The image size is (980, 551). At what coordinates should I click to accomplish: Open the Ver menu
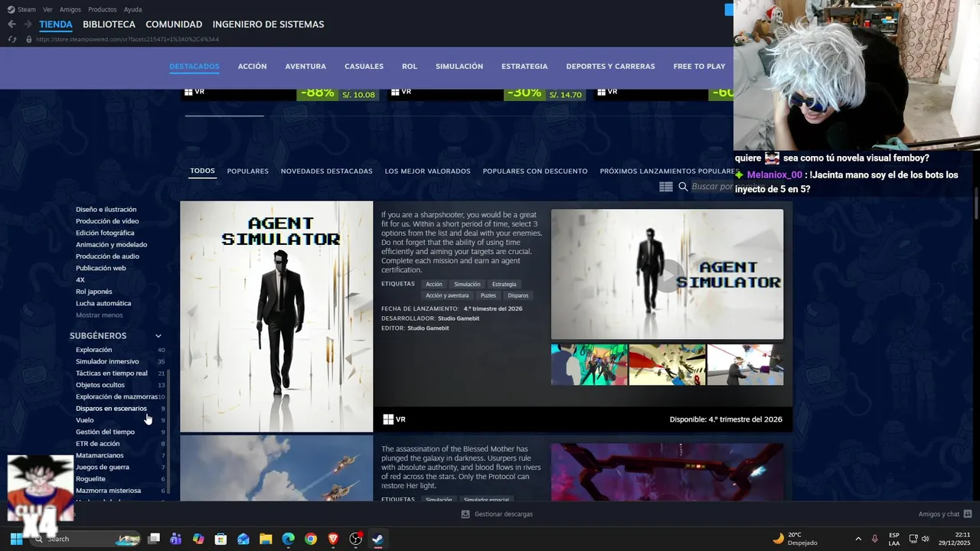click(48, 9)
